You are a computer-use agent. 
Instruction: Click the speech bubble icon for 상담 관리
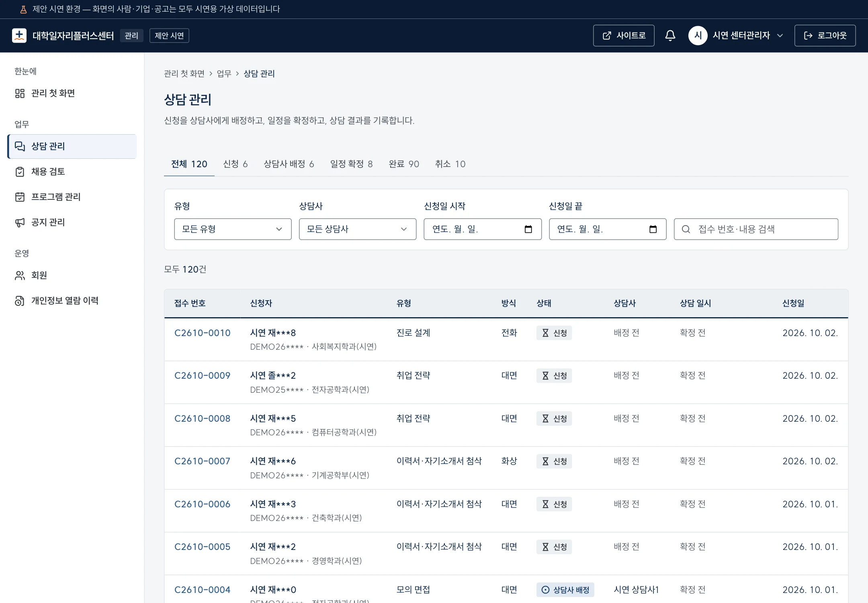click(20, 146)
